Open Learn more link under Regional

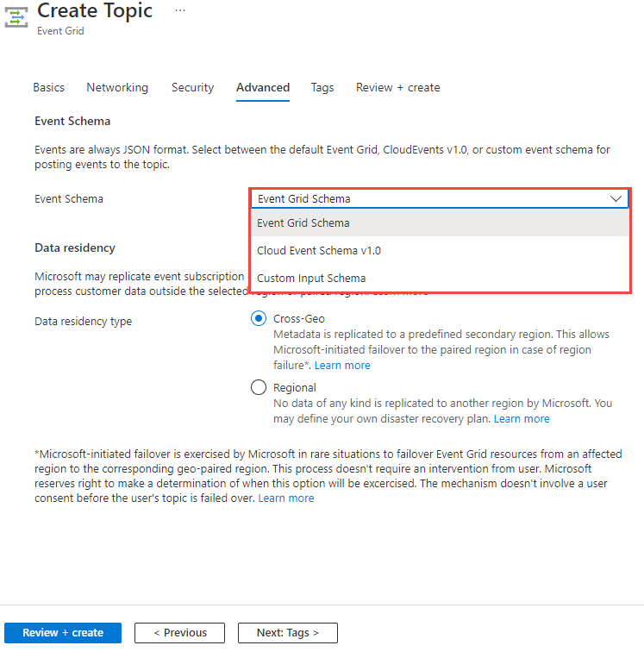522,419
